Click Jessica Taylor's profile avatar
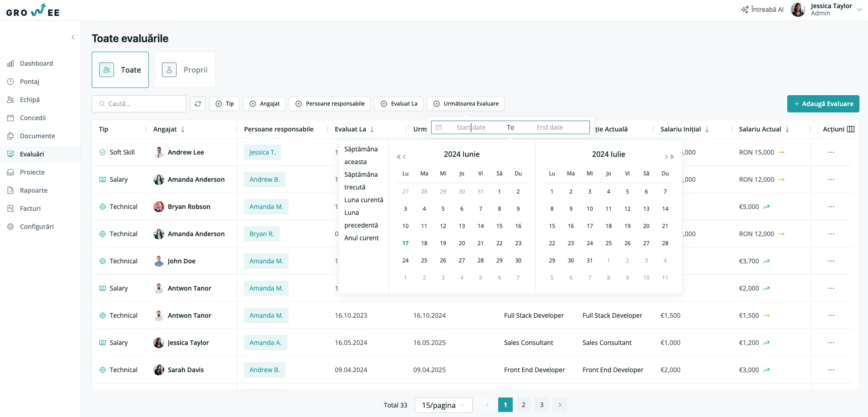The image size is (868, 417). click(x=798, y=10)
